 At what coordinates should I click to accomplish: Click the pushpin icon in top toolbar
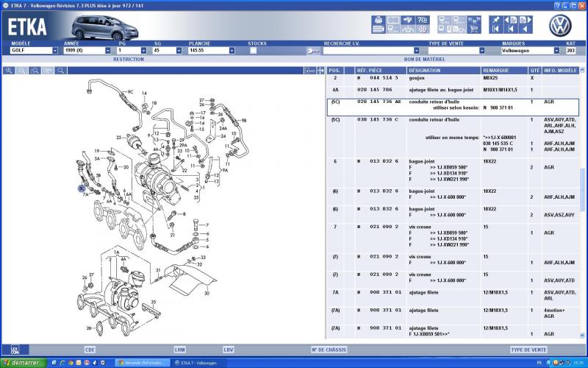coord(495,20)
